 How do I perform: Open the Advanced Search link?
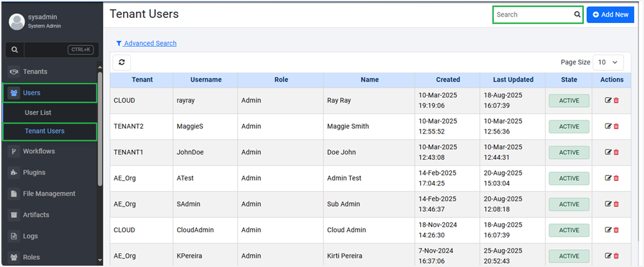[x=150, y=43]
